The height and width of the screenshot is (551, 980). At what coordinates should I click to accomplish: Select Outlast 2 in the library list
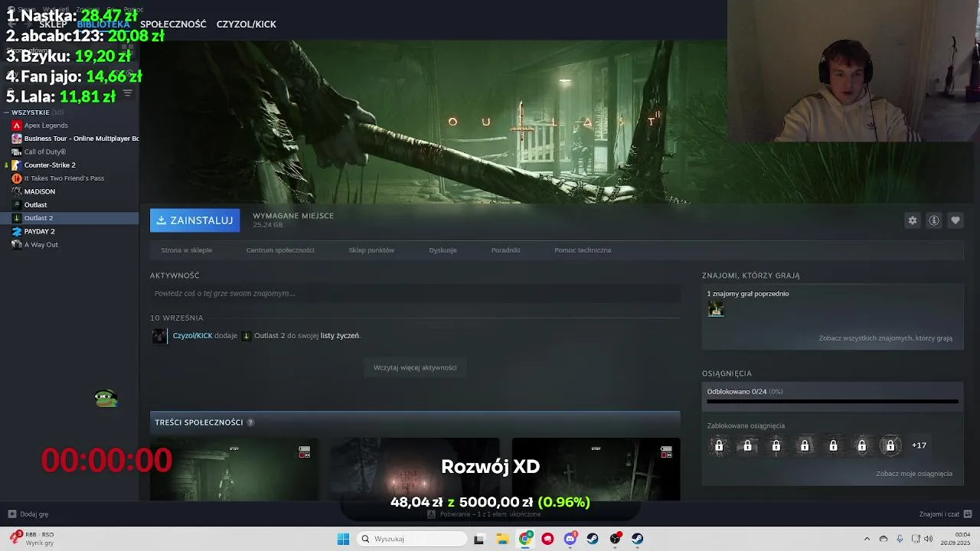click(38, 218)
